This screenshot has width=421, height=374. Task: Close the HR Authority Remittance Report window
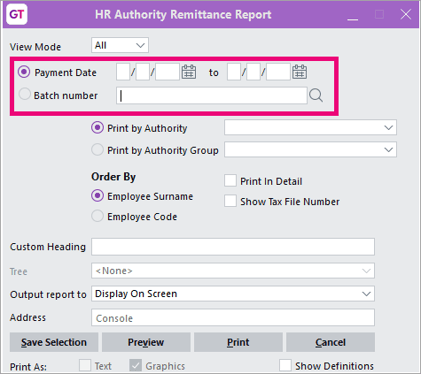(x=406, y=14)
